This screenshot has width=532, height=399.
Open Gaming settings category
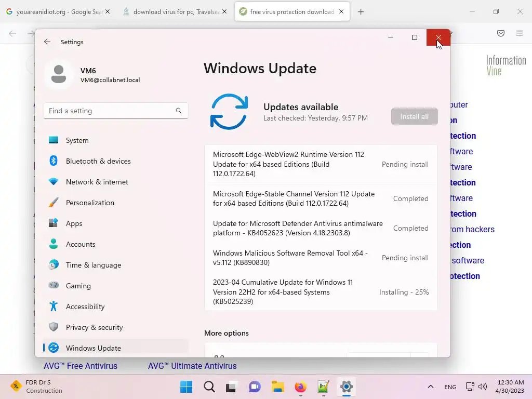[x=115, y=286]
